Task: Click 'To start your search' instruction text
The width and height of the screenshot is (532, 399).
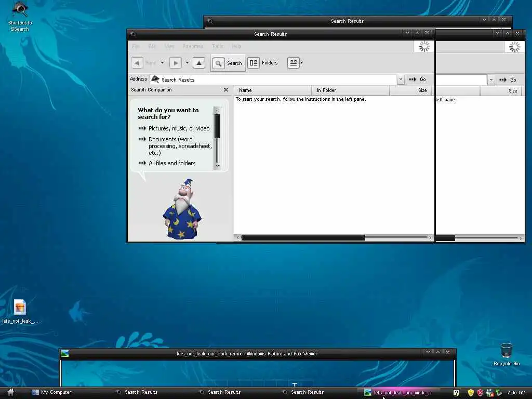Action: [x=301, y=99]
